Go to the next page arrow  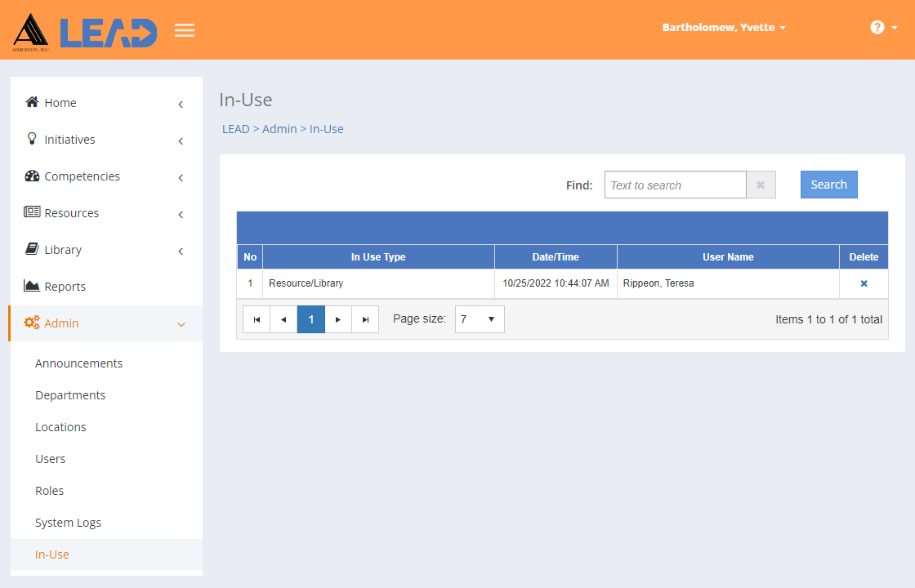pyautogui.click(x=338, y=319)
